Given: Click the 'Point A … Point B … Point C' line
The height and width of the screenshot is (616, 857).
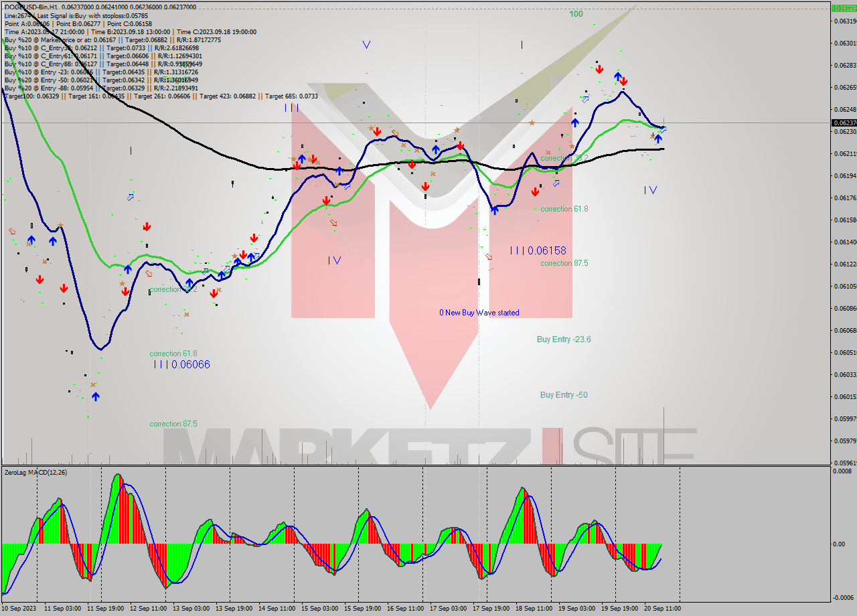Looking at the screenshot, I should 78,23.
